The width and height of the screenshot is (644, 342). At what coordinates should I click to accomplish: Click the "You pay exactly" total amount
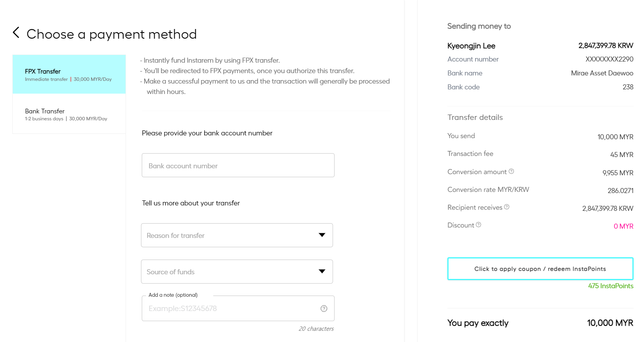pyautogui.click(x=610, y=323)
